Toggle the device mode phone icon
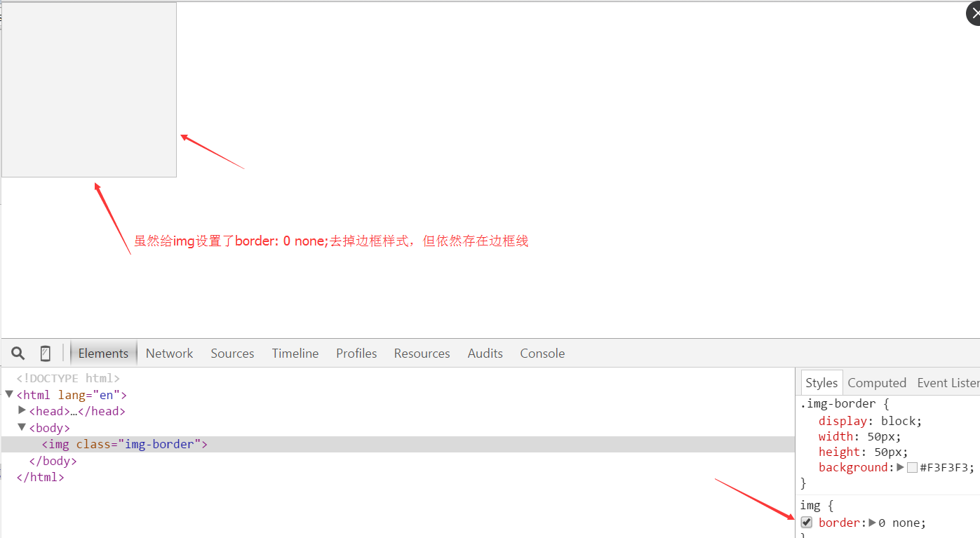 click(x=46, y=353)
